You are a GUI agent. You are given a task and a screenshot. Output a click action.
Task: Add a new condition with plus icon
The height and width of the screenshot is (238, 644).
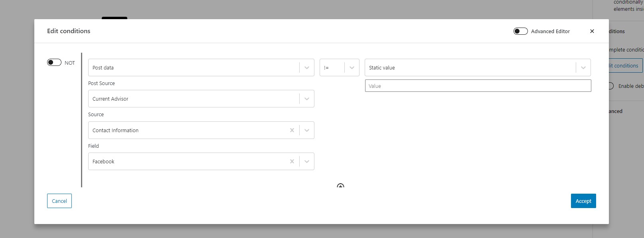(340, 186)
